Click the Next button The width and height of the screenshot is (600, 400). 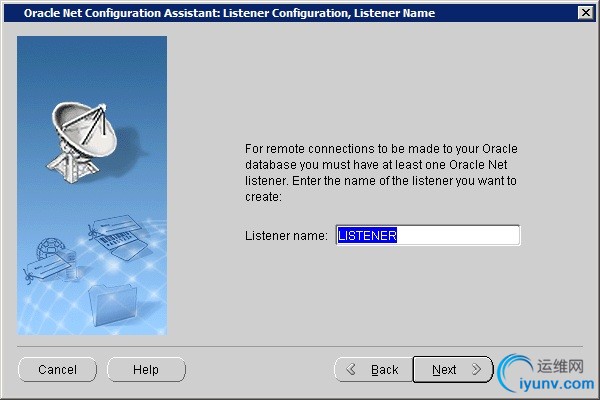[453, 369]
